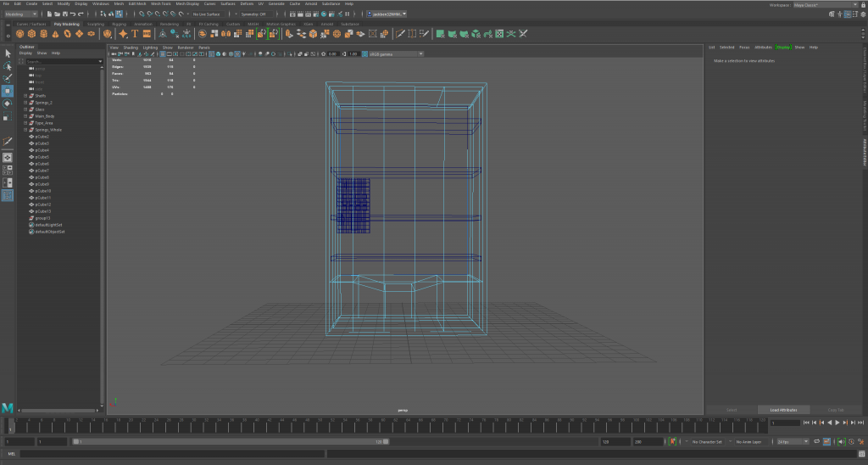Click the time slider ruler track

pyautogui.click(x=381, y=422)
